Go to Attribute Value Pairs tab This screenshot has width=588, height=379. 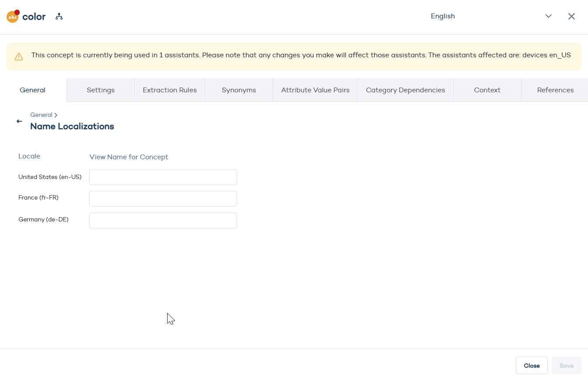(315, 90)
